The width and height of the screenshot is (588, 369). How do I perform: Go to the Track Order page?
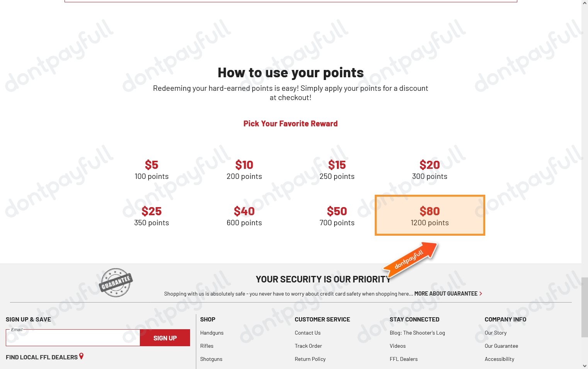point(308,346)
